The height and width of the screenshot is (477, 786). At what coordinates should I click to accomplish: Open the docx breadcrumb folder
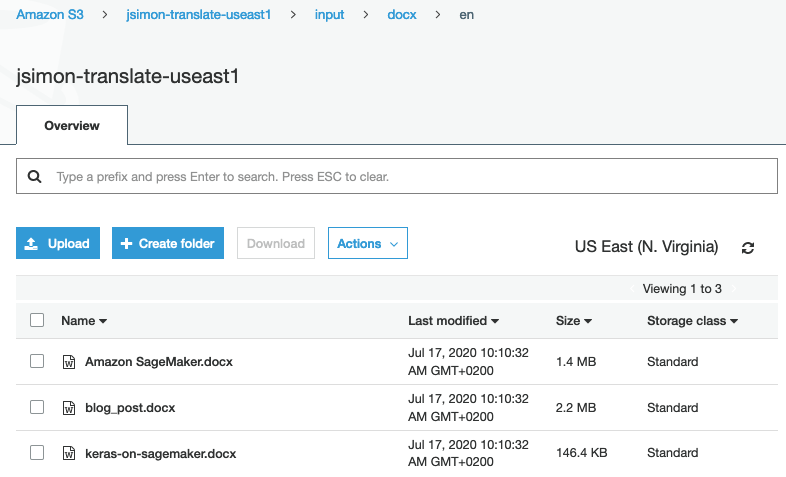coord(402,16)
